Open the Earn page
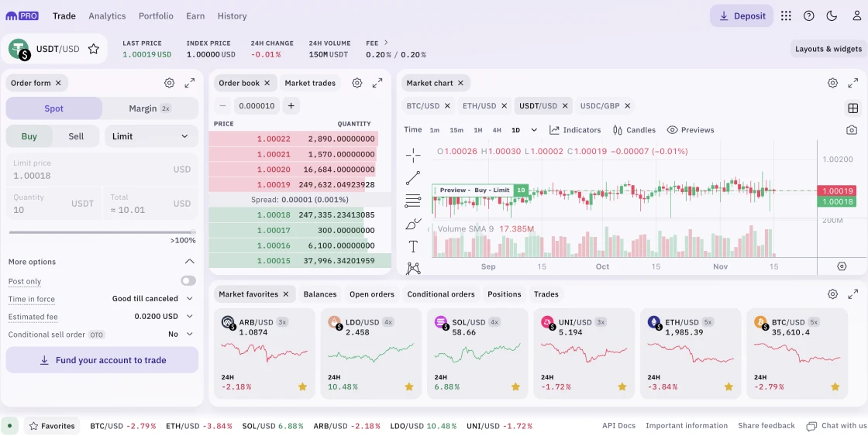Screen dimensions: 868x436 195,16
